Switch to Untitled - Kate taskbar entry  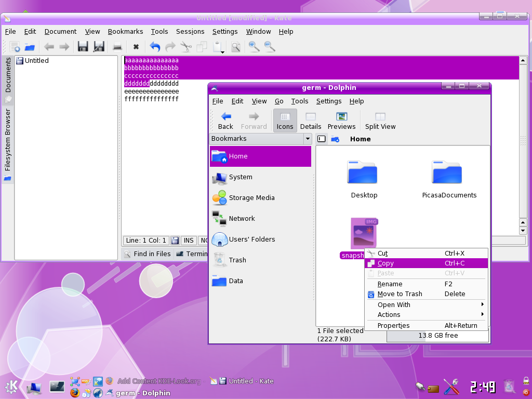[241, 381]
